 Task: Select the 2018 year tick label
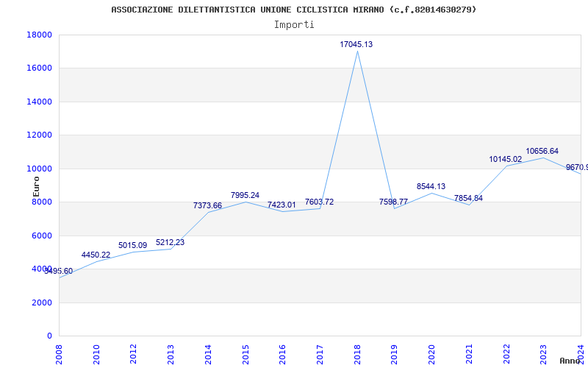click(357, 355)
